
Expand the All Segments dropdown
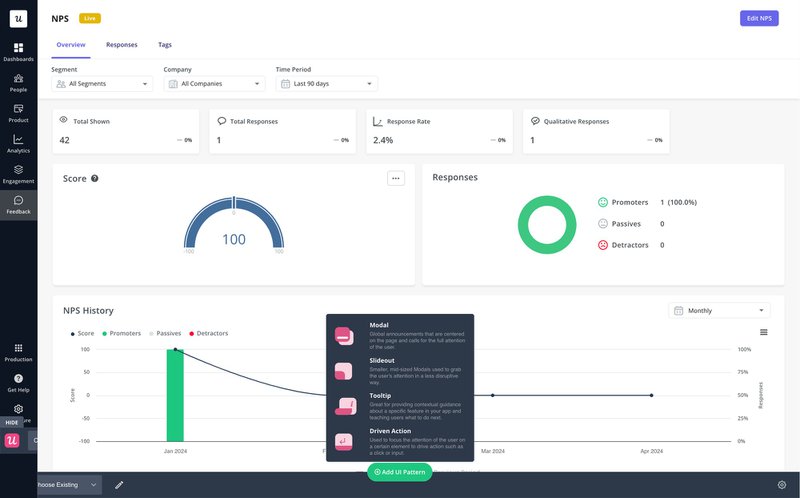[102, 84]
